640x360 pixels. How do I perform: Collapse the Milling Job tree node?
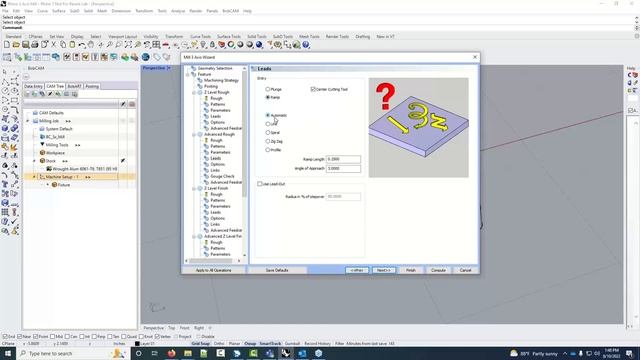point(28,121)
